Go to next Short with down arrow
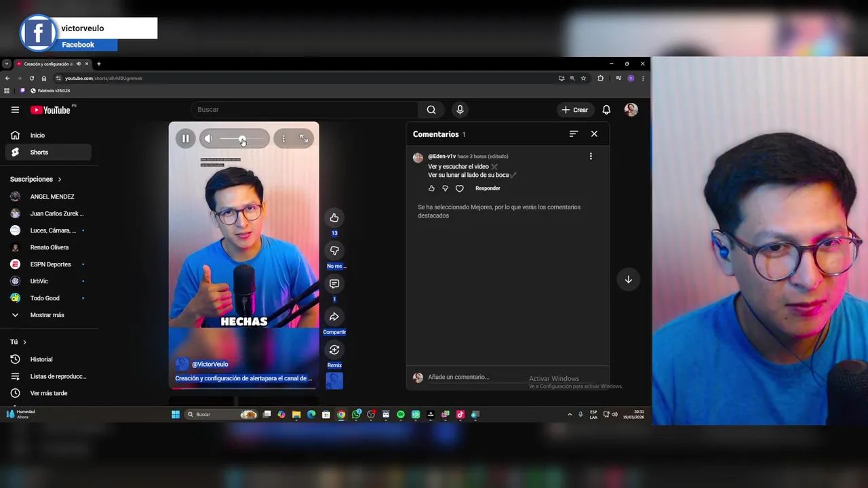Screen dimensions: 868x488 pyautogui.click(x=628, y=279)
